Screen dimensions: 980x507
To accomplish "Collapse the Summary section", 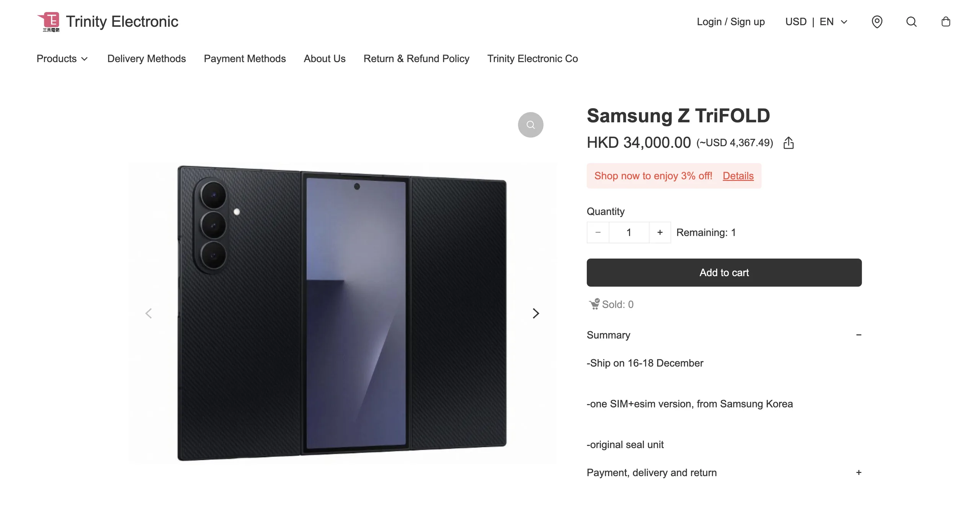I will click(858, 335).
